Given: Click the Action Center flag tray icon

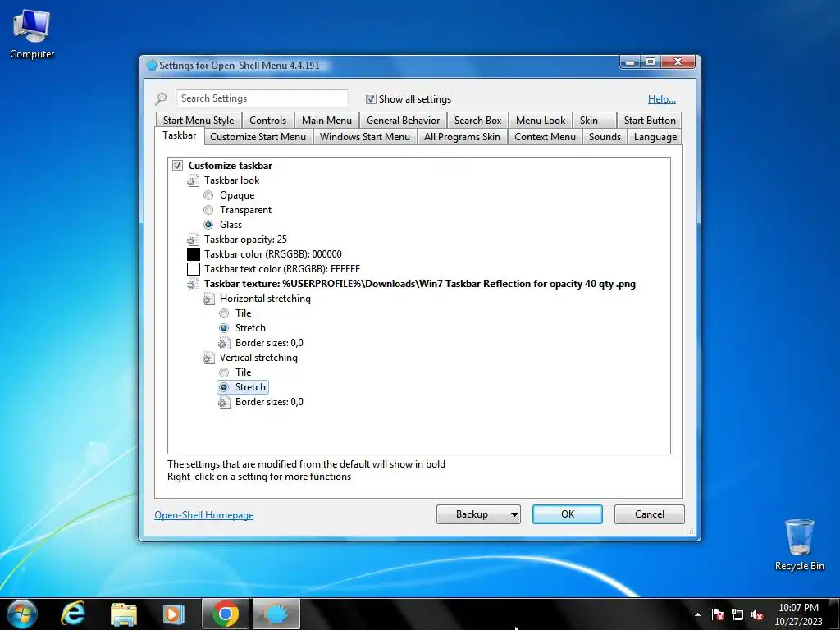Looking at the screenshot, I should (718, 615).
